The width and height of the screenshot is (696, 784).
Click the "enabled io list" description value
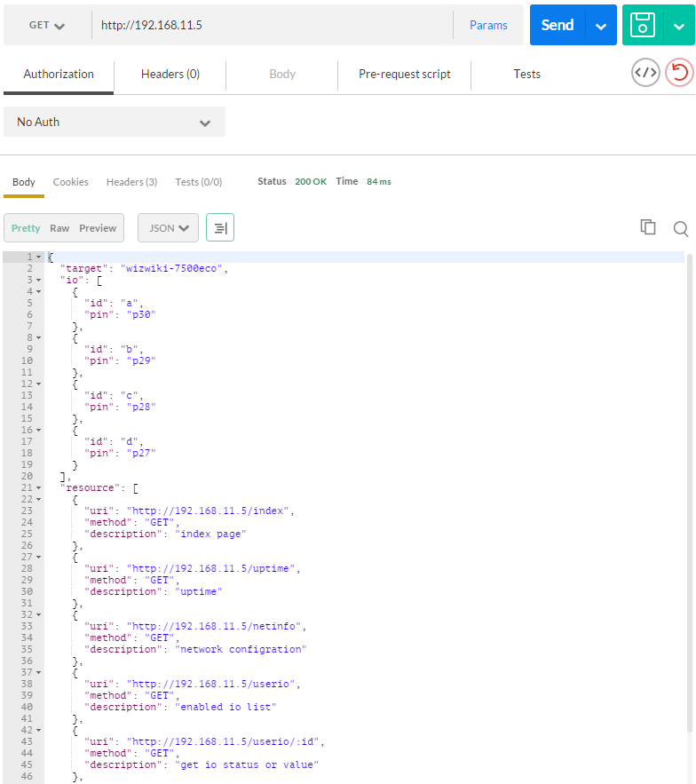[x=225, y=707]
